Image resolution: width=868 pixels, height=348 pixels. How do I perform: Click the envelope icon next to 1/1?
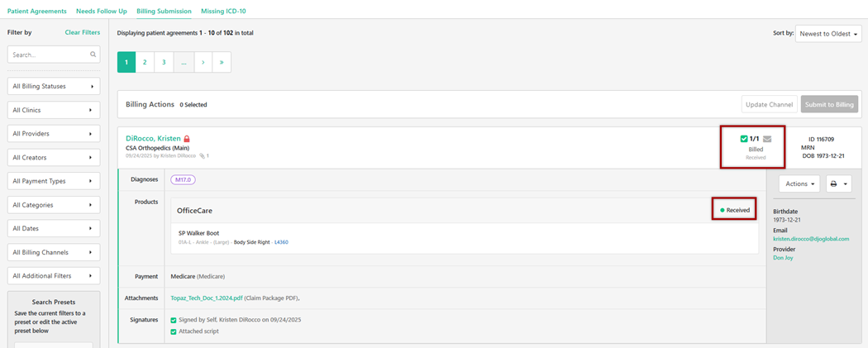coord(767,139)
